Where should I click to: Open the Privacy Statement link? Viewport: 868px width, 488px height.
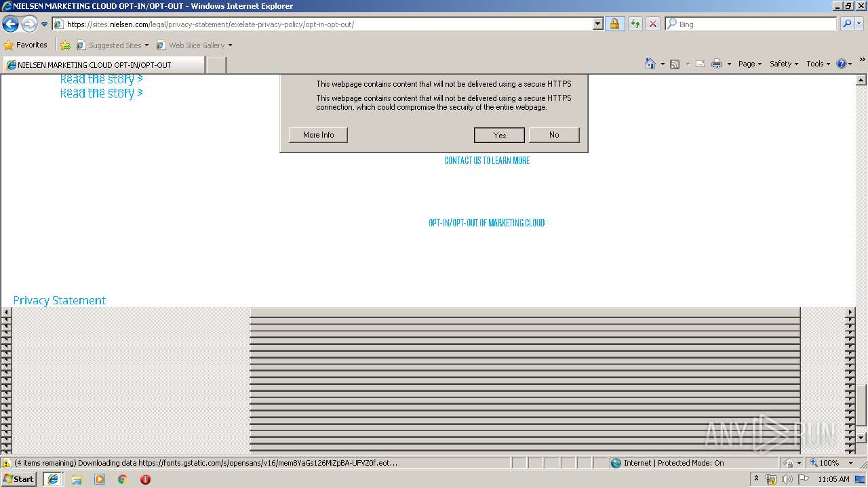pyautogui.click(x=60, y=300)
